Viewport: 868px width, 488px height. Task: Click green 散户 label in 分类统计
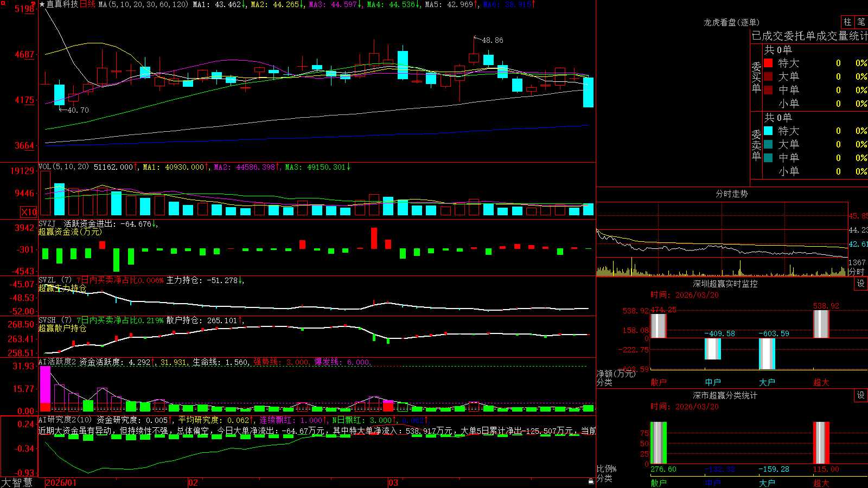(x=659, y=483)
